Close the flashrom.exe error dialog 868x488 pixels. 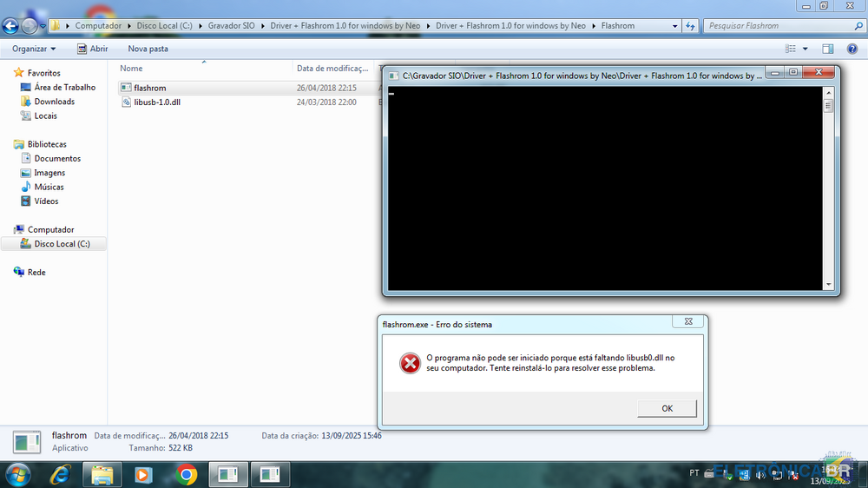pyautogui.click(x=687, y=321)
